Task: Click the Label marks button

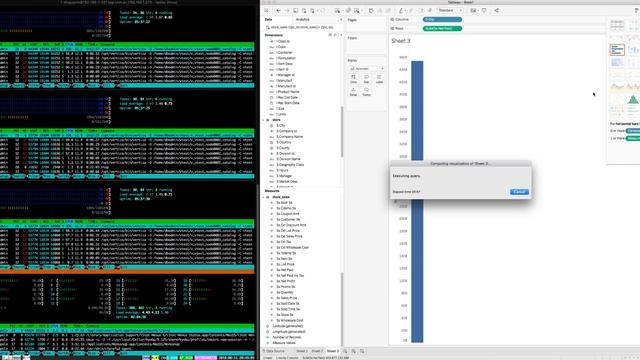Action: (x=379, y=79)
